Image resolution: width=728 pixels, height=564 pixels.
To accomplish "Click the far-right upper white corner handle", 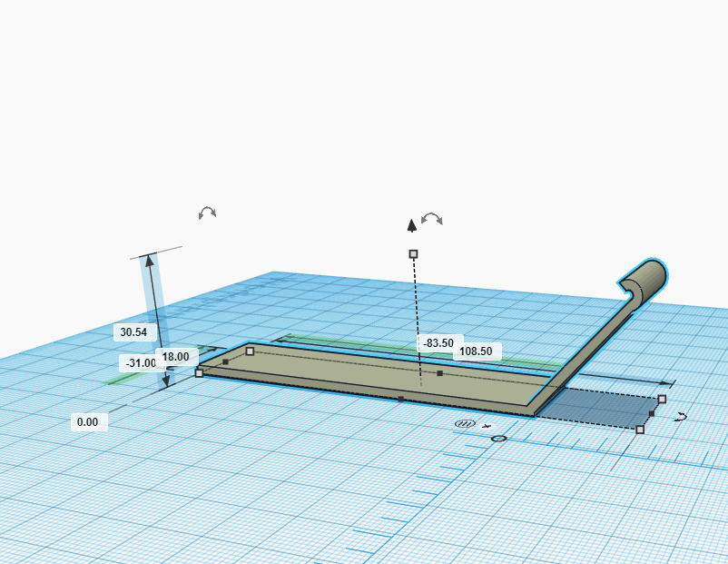I will 662,399.
